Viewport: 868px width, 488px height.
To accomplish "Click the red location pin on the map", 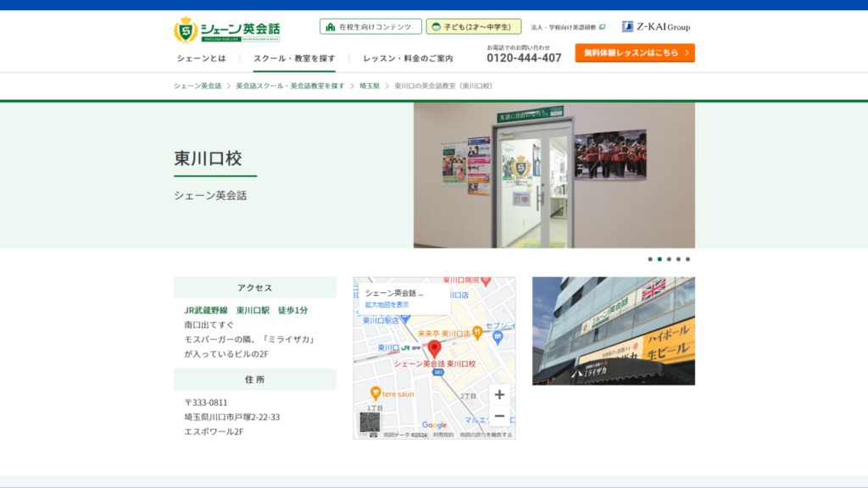I will (435, 349).
